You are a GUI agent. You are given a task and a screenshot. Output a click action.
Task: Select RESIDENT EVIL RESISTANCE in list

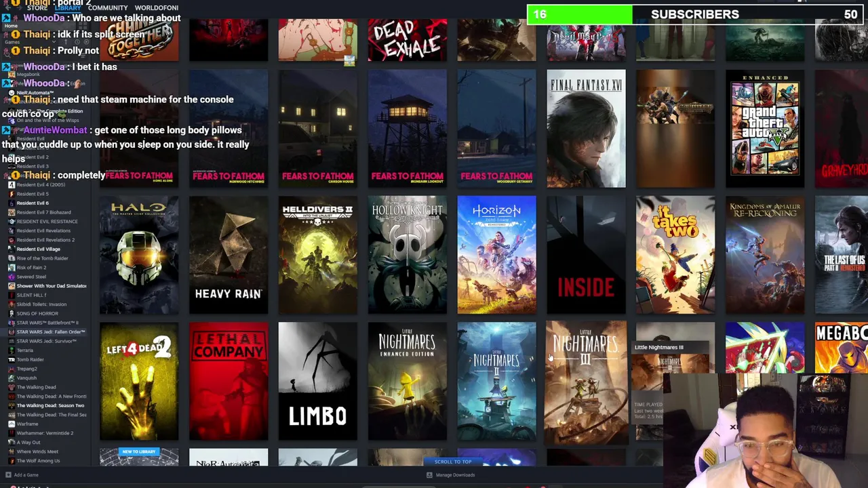(x=47, y=222)
